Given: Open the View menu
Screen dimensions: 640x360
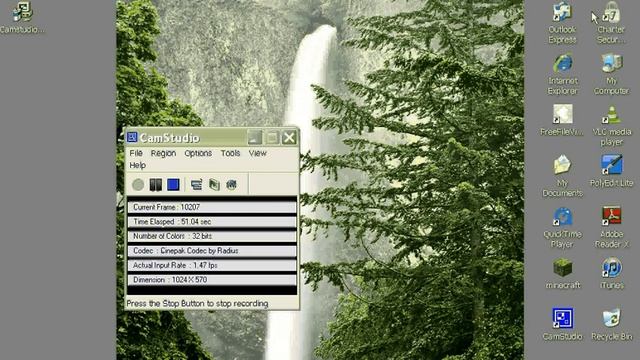Looking at the screenshot, I should click(258, 153).
